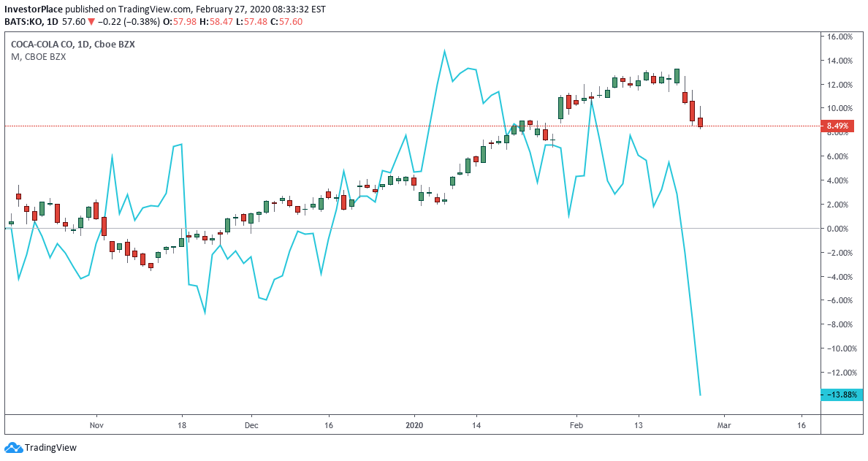This screenshot has width=868, height=461.
Task: Click the -8.00% axis label
Action: (840, 324)
